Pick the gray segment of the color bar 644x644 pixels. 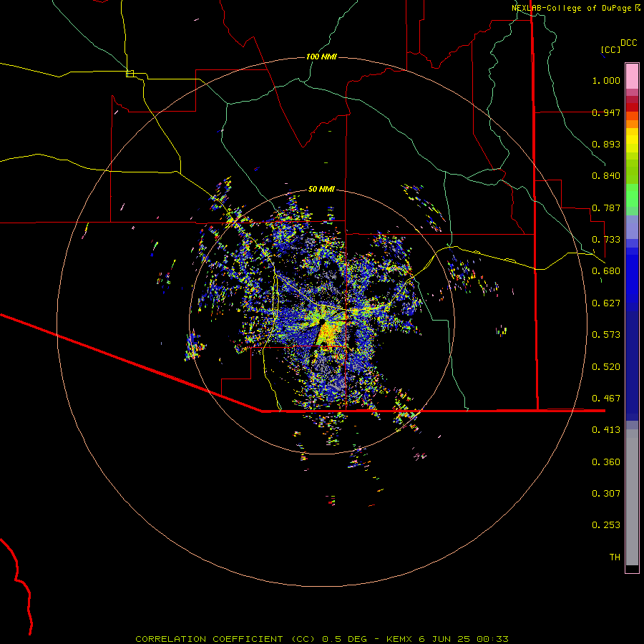(632, 497)
